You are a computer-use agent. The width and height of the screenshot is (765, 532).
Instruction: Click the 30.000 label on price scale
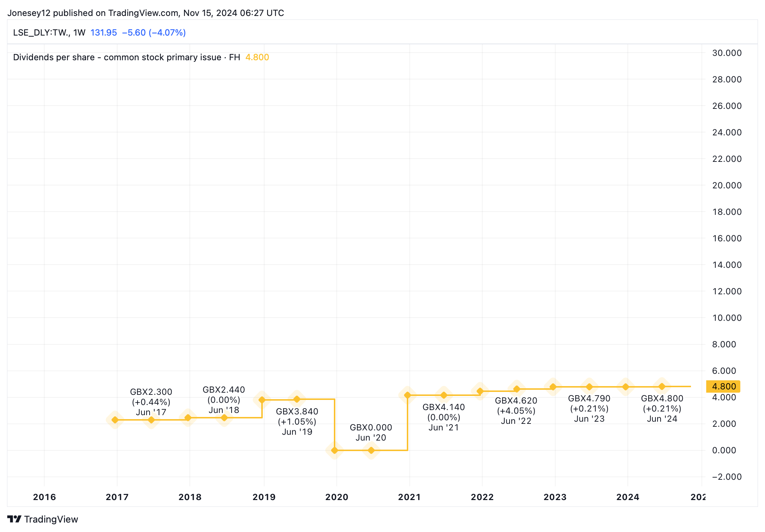click(x=727, y=53)
